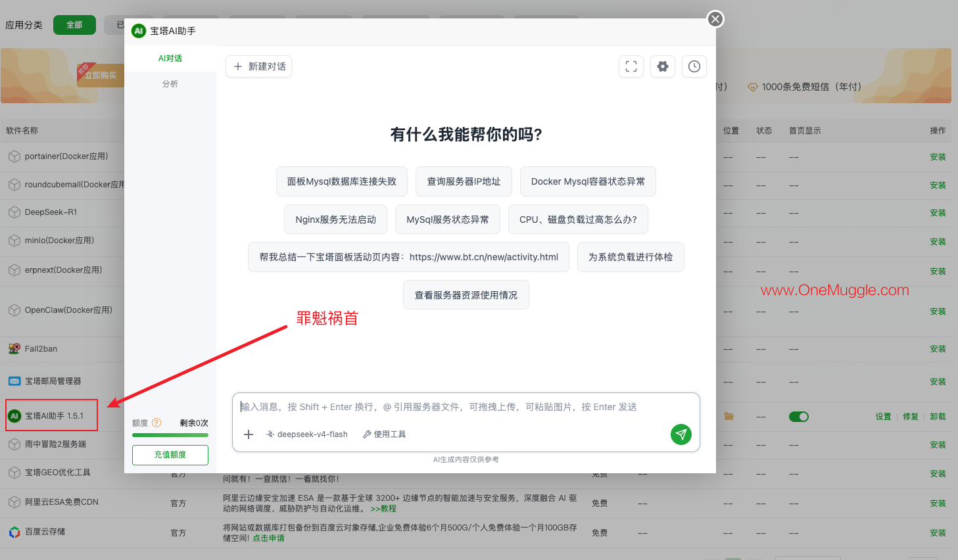Click the 宝塔邮局管理器 row name
Screen dimensions: 958x560
tap(53, 381)
